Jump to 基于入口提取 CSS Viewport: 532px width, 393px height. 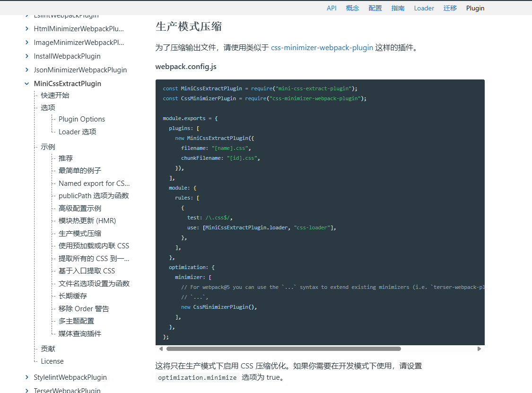(87, 271)
